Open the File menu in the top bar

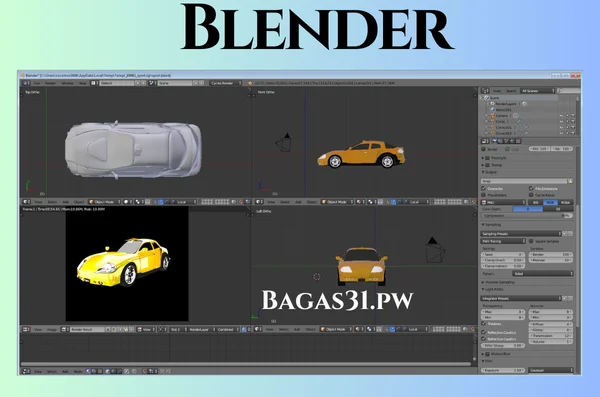pos(37,83)
